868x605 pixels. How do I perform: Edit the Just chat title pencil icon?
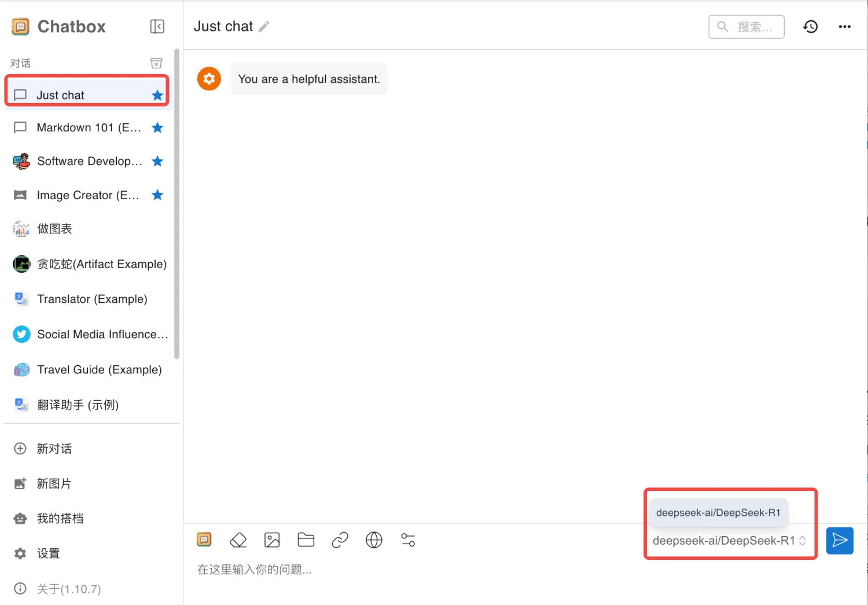pyautogui.click(x=264, y=27)
